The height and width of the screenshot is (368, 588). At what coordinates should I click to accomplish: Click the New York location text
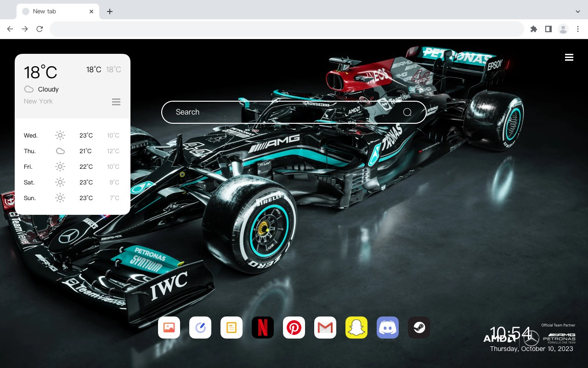[x=38, y=101]
